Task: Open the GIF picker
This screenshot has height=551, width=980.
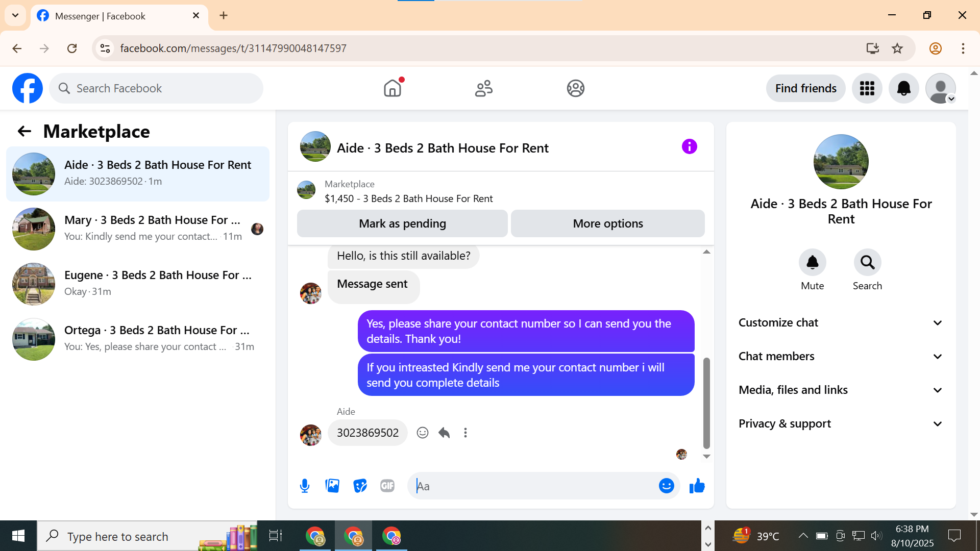Action: (x=387, y=486)
